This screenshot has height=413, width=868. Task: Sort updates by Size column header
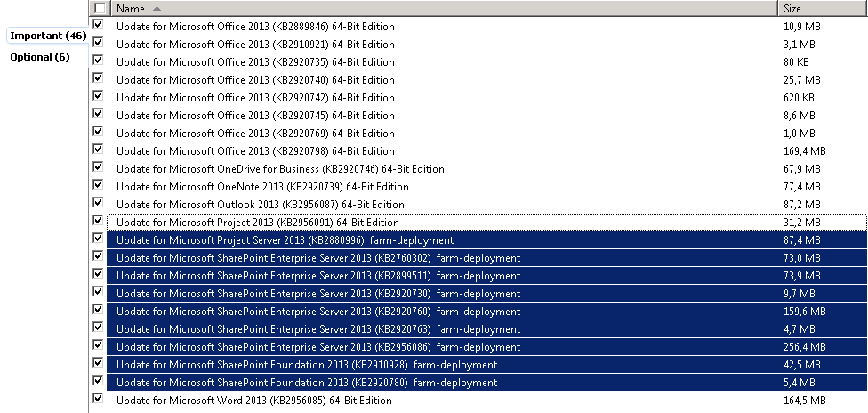pyautogui.click(x=792, y=8)
